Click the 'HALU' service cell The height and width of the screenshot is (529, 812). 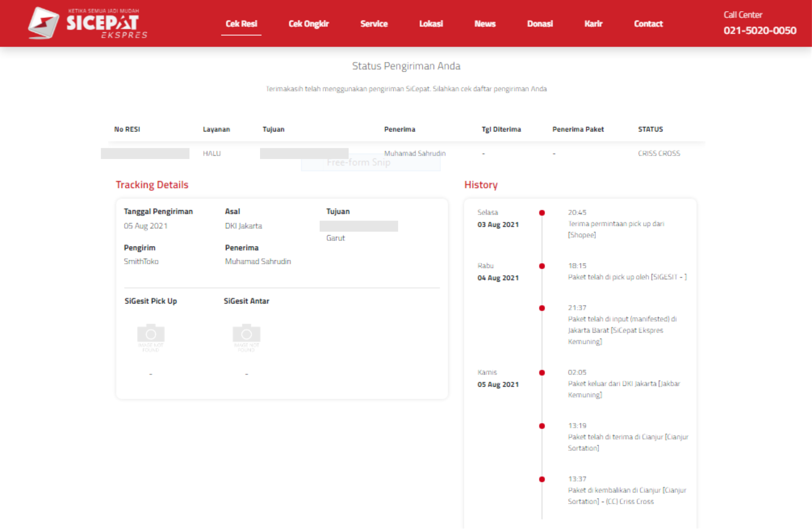(x=212, y=153)
